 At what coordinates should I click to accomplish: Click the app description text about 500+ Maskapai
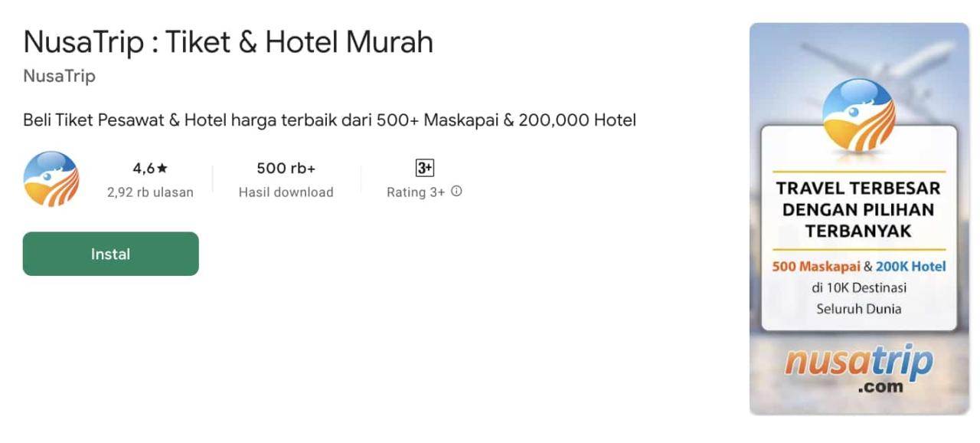pos(329,120)
